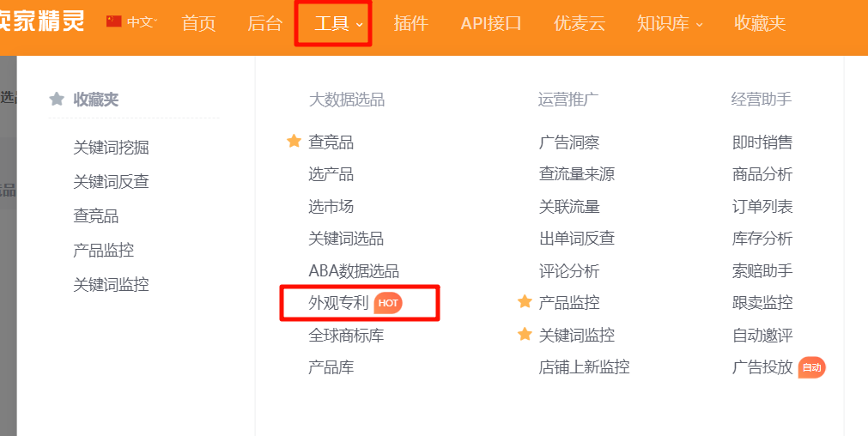
Task: Select 关键词挖掘 from favorites list
Action: 111,148
